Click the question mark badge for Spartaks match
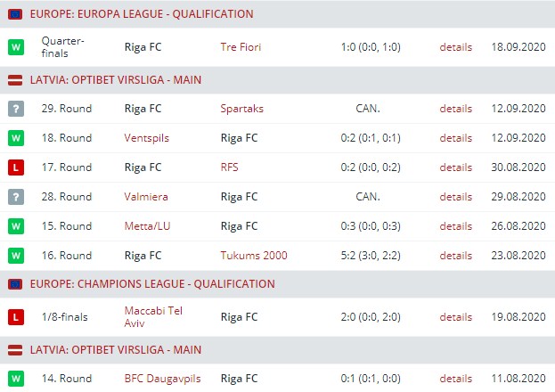Image resolution: width=555 pixels, height=392 pixels. click(15, 109)
